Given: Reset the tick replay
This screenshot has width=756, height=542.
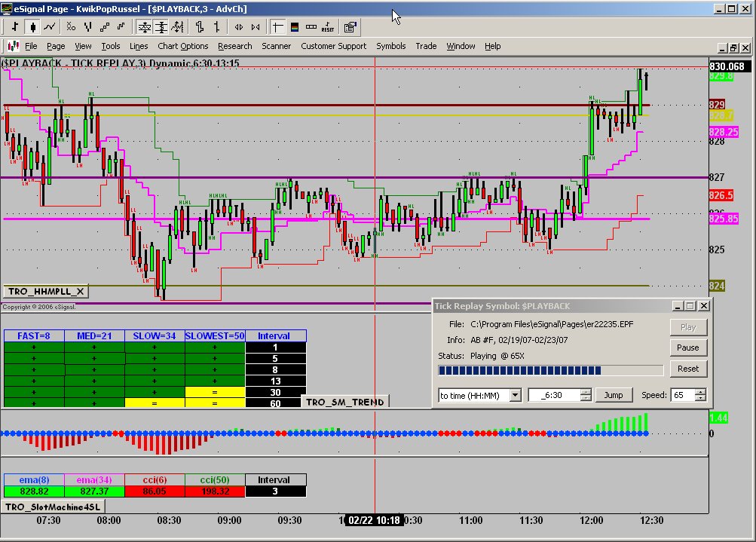Looking at the screenshot, I should (x=688, y=369).
